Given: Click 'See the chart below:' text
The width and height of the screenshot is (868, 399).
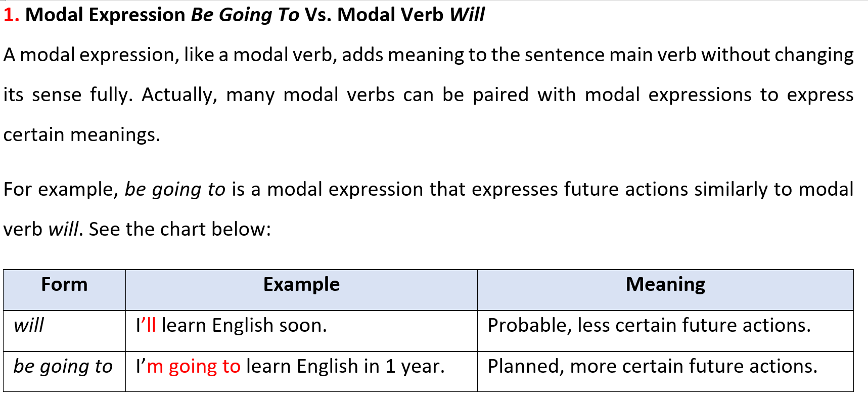Looking at the screenshot, I should click(180, 230).
